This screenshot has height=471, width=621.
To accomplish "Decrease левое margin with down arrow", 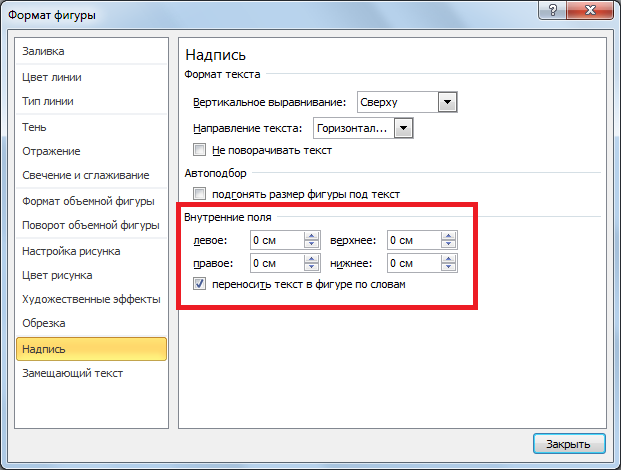I will [312, 244].
